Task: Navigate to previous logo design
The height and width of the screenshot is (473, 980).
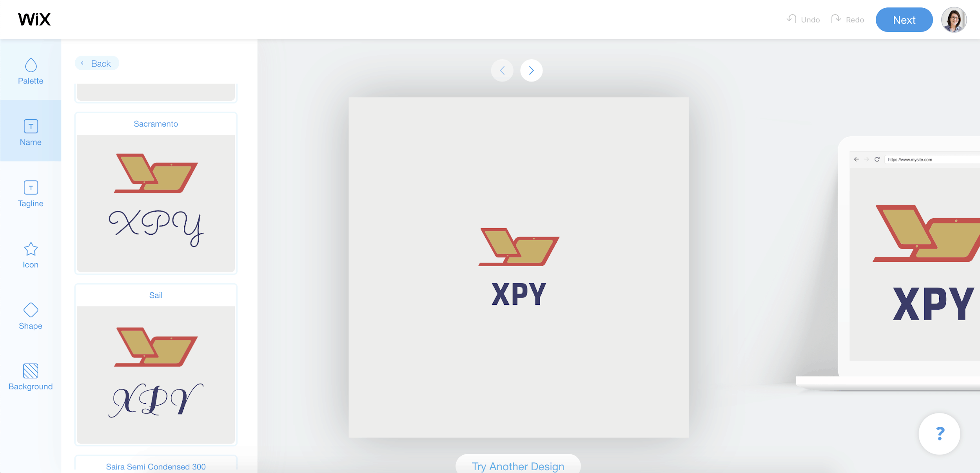Action: (x=503, y=70)
